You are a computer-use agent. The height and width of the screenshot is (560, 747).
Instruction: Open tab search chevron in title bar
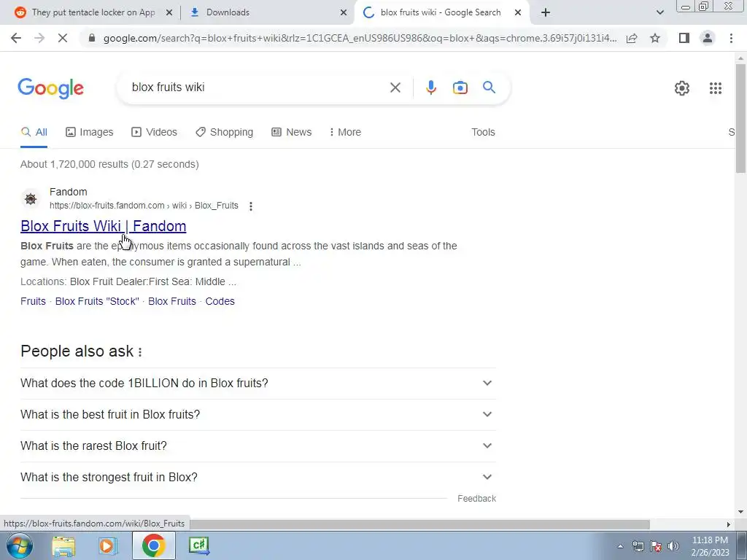659,12
